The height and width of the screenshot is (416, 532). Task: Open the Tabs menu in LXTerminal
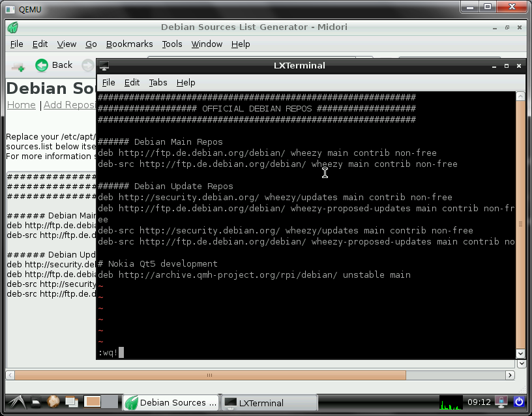click(x=158, y=82)
